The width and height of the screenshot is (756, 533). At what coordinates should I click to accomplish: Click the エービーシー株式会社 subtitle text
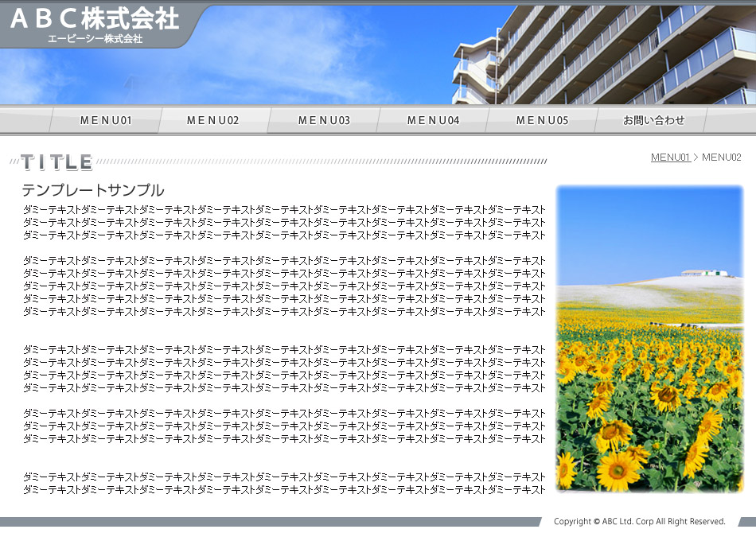coord(95,38)
